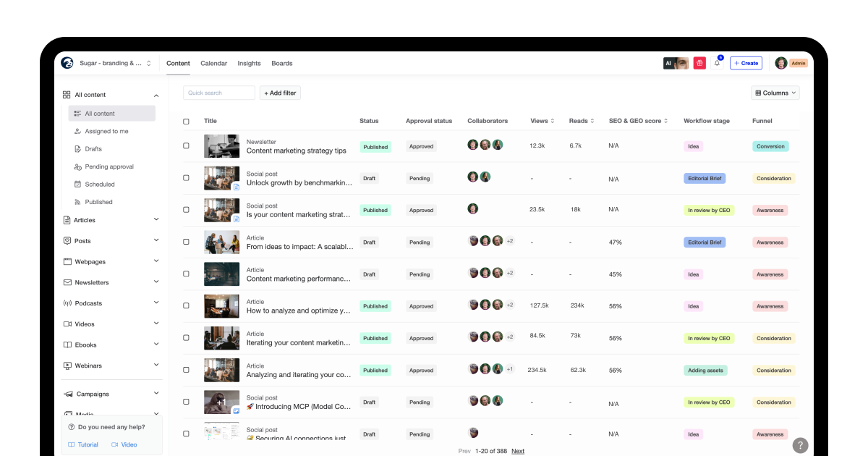This screenshot has height=456, width=868.
Task: Click the AI assistant button in the header
Action: click(674, 63)
